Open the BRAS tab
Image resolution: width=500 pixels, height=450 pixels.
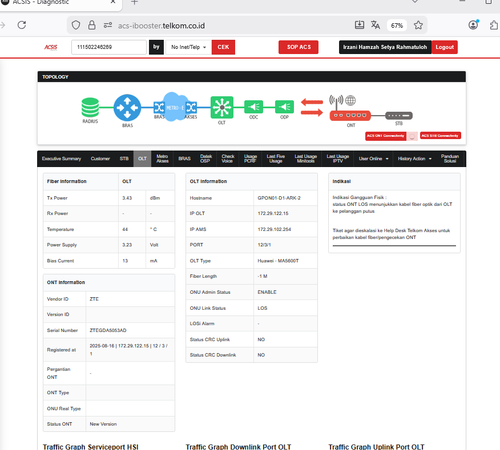(x=184, y=159)
